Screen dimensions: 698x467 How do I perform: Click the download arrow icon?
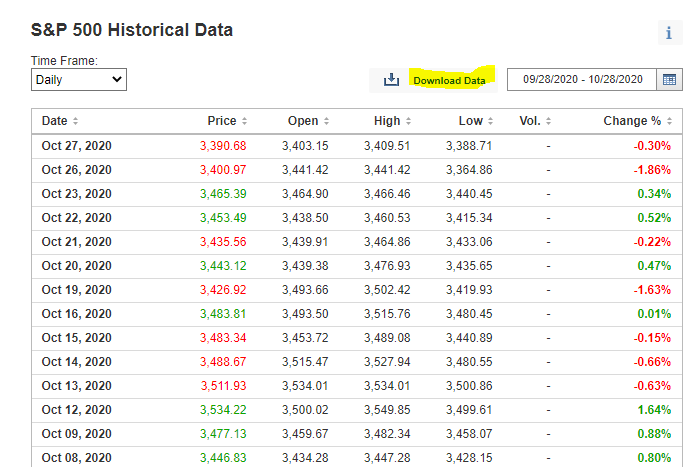[x=392, y=80]
